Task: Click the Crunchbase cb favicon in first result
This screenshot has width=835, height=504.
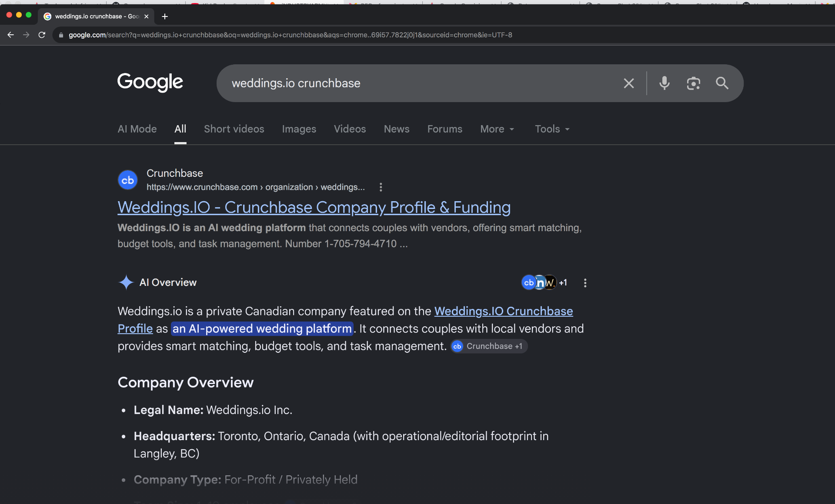Action: coord(128,180)
